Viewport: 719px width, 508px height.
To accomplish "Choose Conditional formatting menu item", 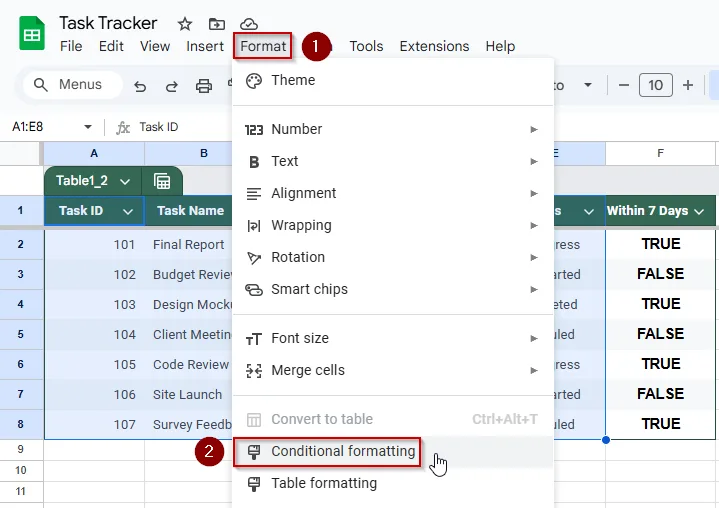I will tap(393, 452).
